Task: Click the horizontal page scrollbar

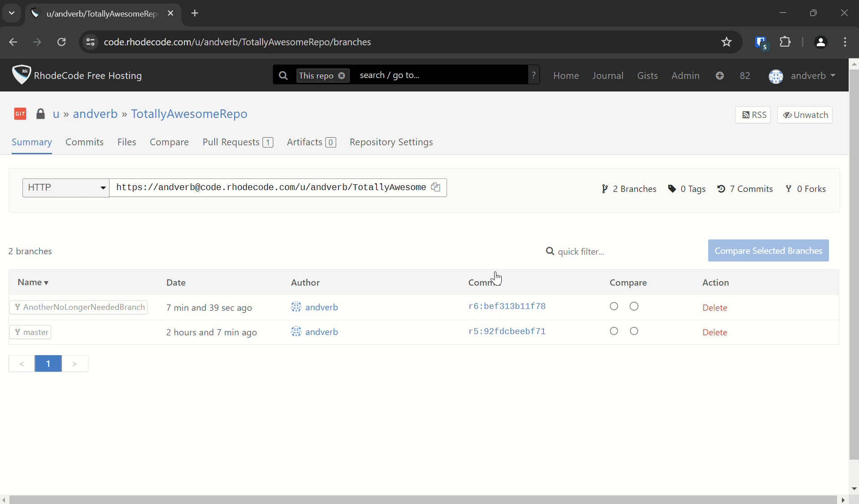Action: click(x=423, y=500)
